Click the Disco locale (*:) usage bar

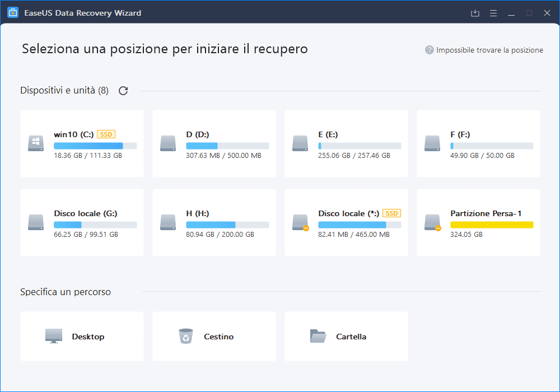[x=360, y=225]
